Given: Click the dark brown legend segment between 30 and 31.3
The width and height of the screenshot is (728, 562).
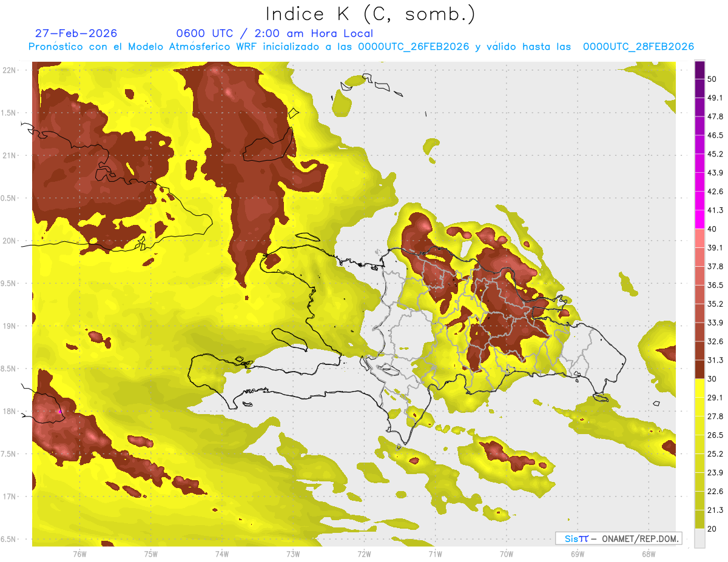Looking at the screenshot, I should tap(699, 369).
